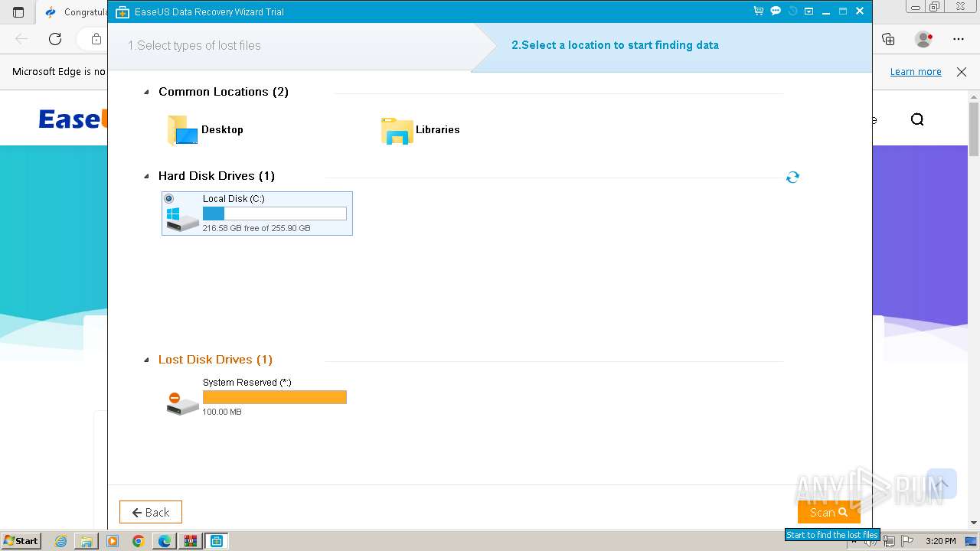Collapse the Lost Disk Drives section

pyautogui.click(x=146, y=360)
